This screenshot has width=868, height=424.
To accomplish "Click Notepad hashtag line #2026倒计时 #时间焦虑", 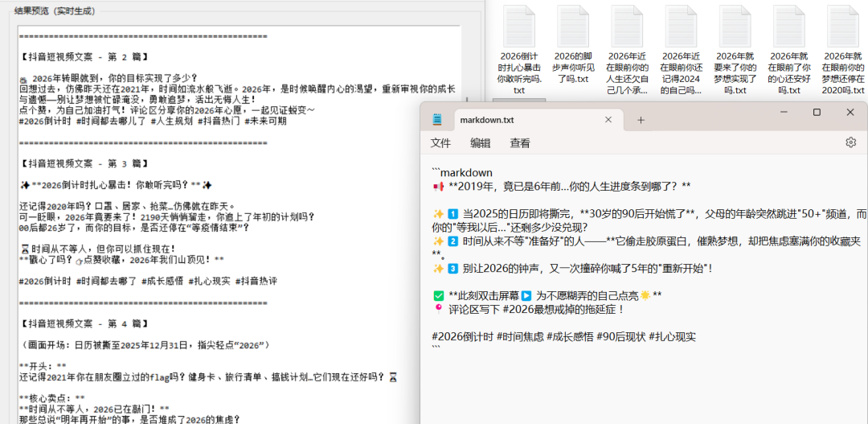I will 563,336.
